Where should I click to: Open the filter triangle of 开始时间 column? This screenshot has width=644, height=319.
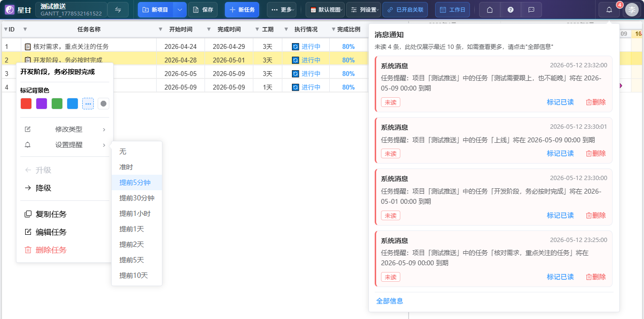click(x=161, y=30)
